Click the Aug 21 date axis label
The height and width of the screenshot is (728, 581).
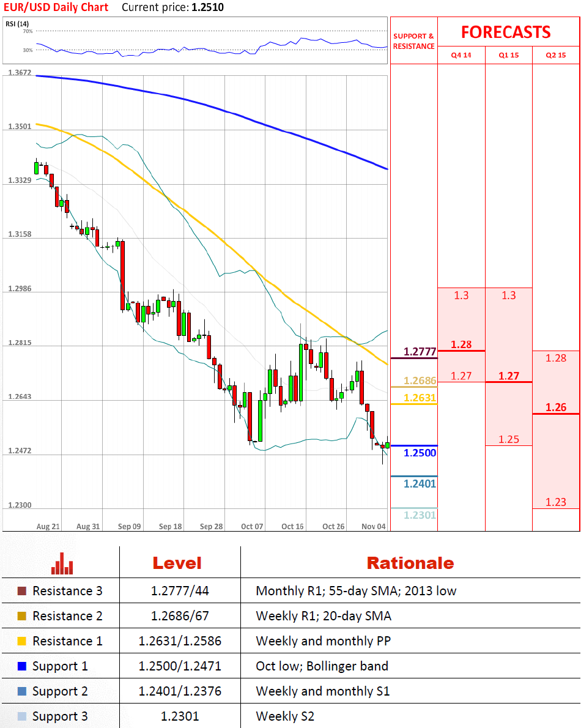(x=48, y=527)
